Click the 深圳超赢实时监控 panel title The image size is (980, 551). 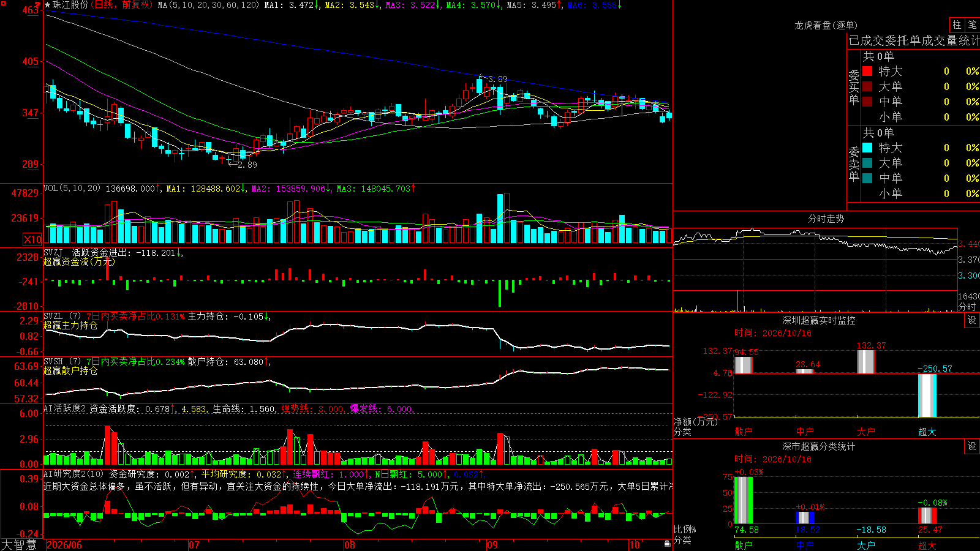[x=818, y=320]
